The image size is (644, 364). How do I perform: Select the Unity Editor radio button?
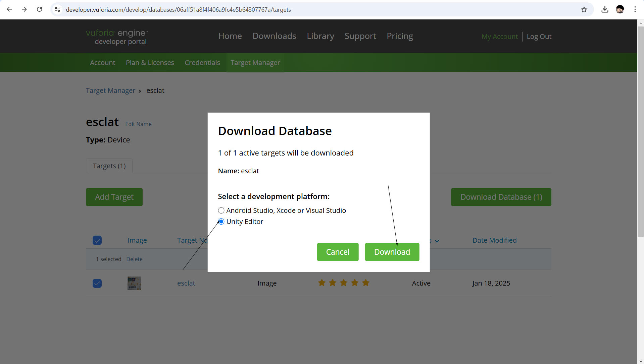click(x=221, y=222)
